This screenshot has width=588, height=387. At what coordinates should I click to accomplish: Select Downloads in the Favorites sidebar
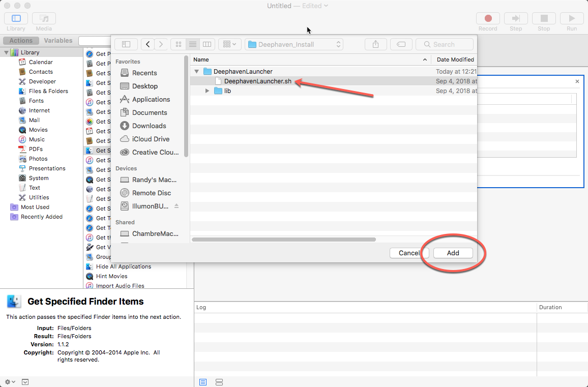(x=149, y=126)
